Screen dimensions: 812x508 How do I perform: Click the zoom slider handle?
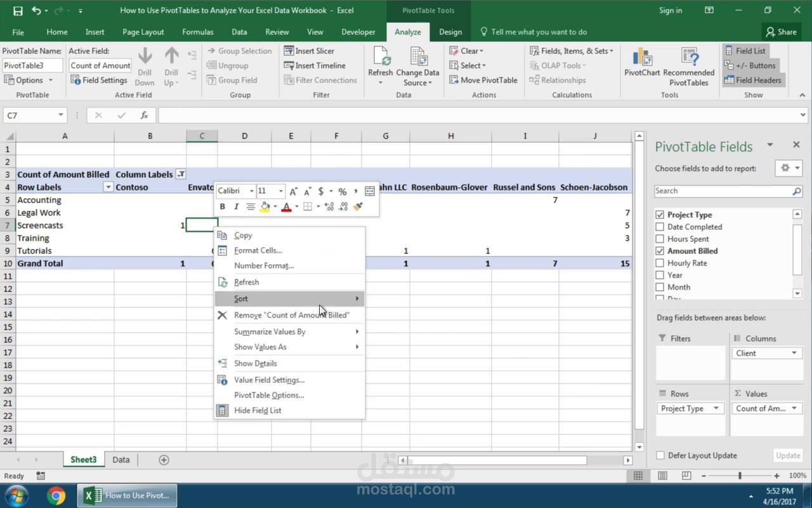(x=740, y=476)
